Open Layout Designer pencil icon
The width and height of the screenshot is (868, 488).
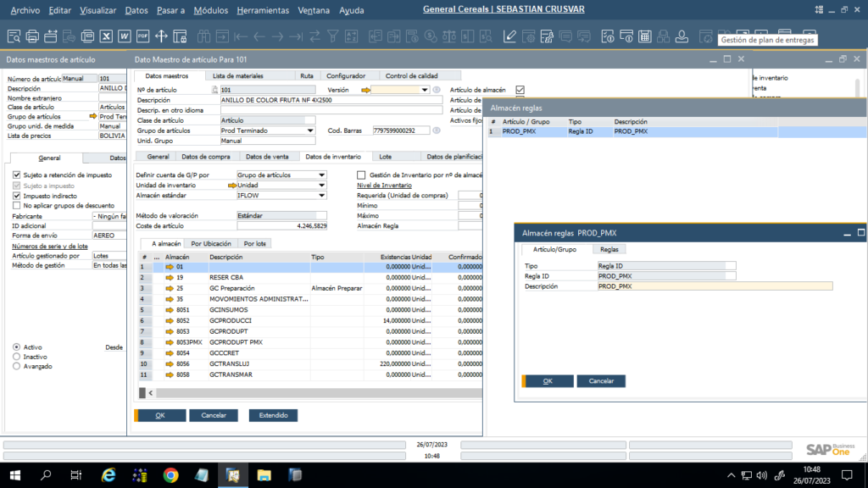(x=509, y=36)
